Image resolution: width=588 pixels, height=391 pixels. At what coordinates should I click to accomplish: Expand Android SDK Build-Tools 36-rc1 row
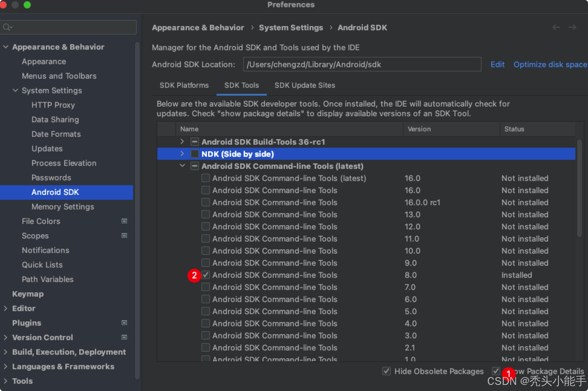click(x=182, y=142)
